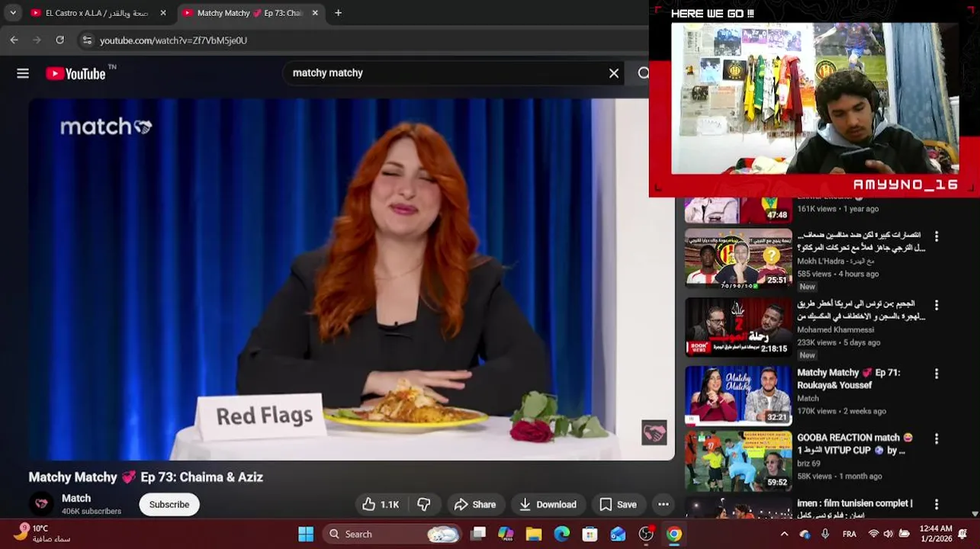The image size is (980, 549).
Task: Like the video with thumbs-up 1.1K
Action: 381,504
